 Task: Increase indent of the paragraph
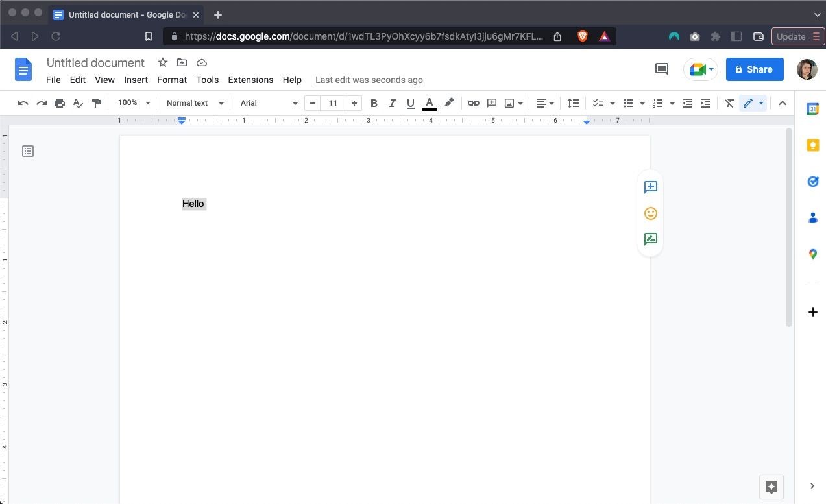(x=705, y=103)
